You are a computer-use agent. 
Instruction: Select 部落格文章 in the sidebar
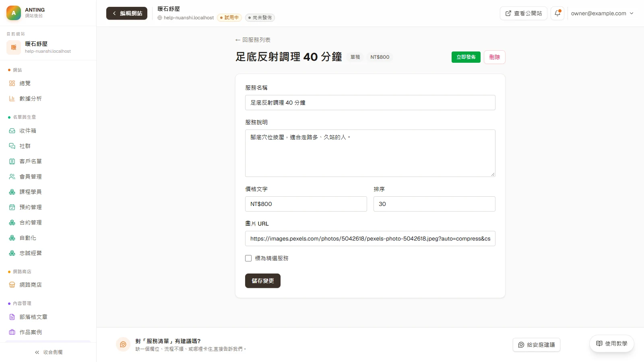point(48,317)
